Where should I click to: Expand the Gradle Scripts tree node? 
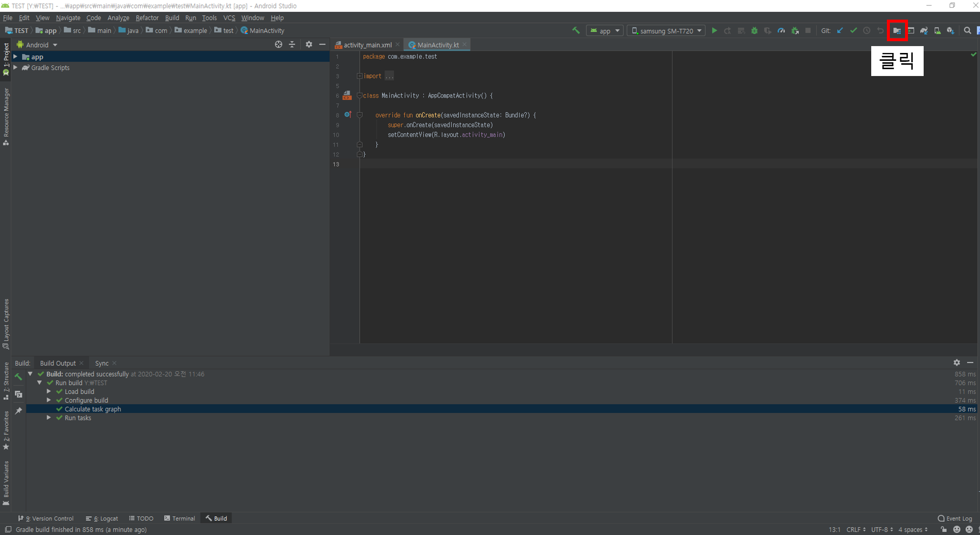[x=16, y=68]
